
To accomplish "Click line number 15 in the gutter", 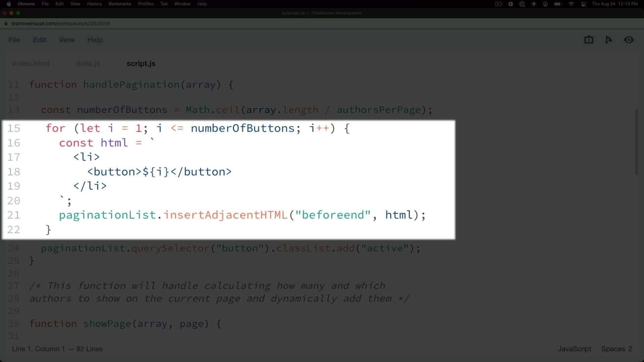I will coord(14,128).
